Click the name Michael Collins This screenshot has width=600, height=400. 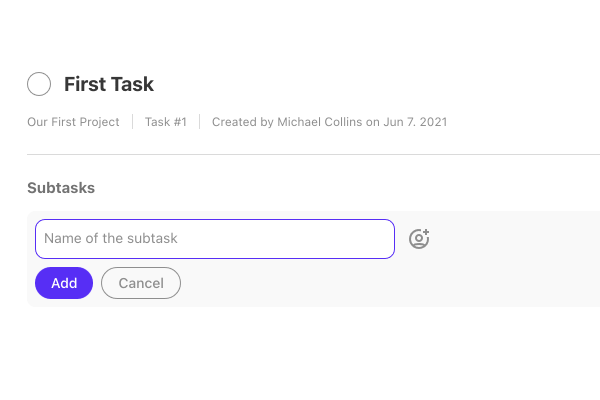320,122
